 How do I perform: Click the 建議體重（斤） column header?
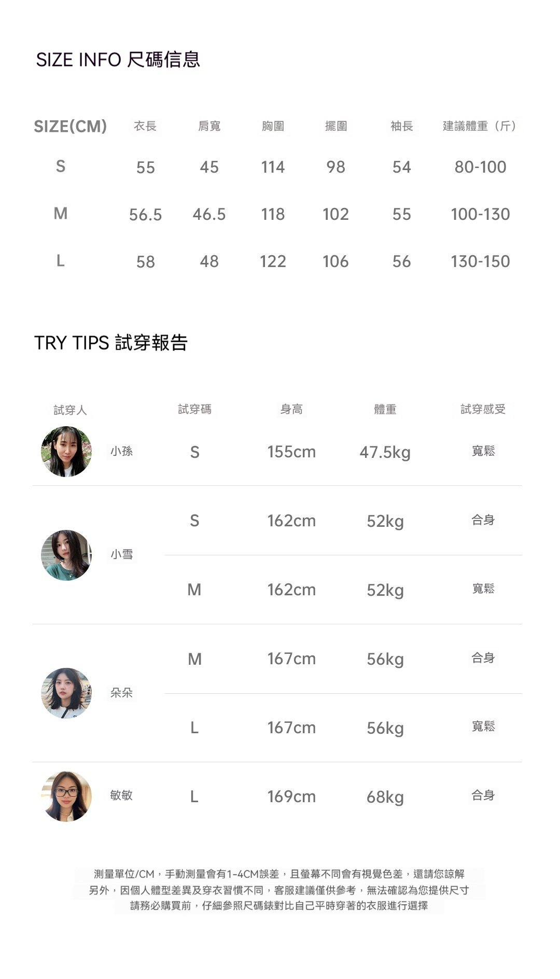pos(480,126)
